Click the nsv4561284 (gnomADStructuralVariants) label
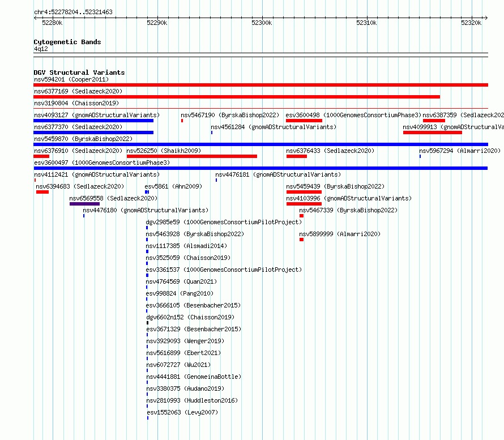Viewport: 504px width, 440px height. 274,127
